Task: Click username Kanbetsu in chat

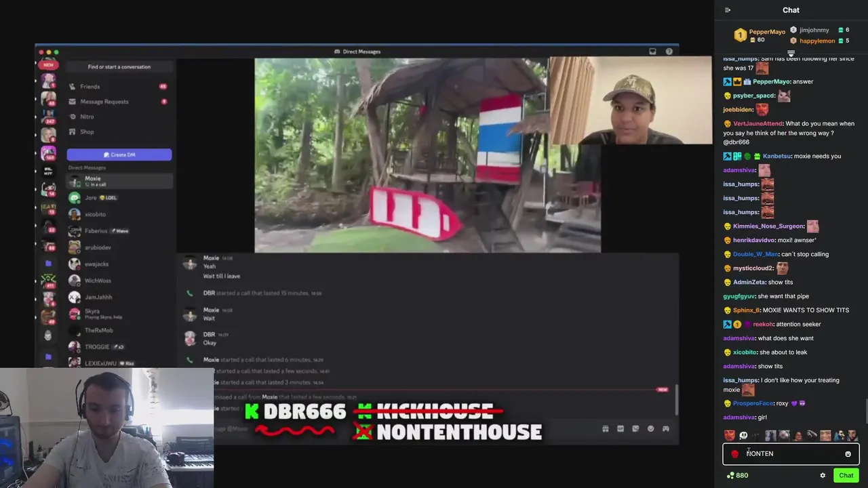Action: click(777, 156)
